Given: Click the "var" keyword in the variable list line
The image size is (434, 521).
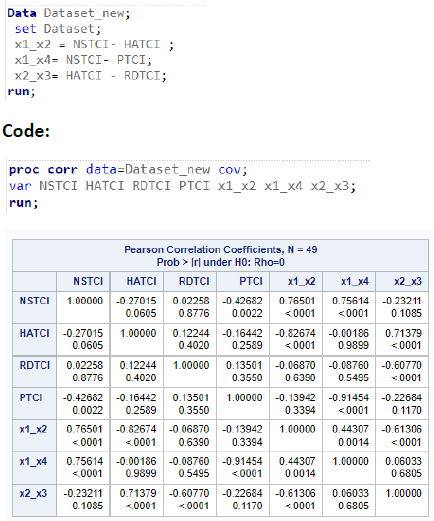Looking at the screenshot, I should tap(20, 186).
